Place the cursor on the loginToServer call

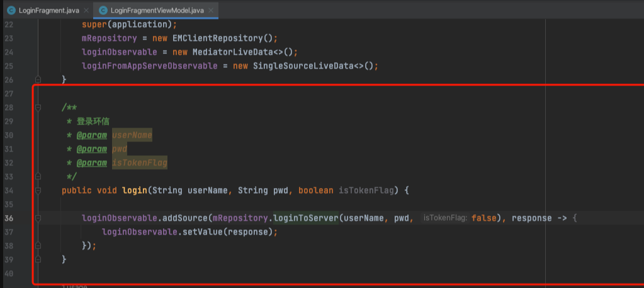click(x=306, y=218)
